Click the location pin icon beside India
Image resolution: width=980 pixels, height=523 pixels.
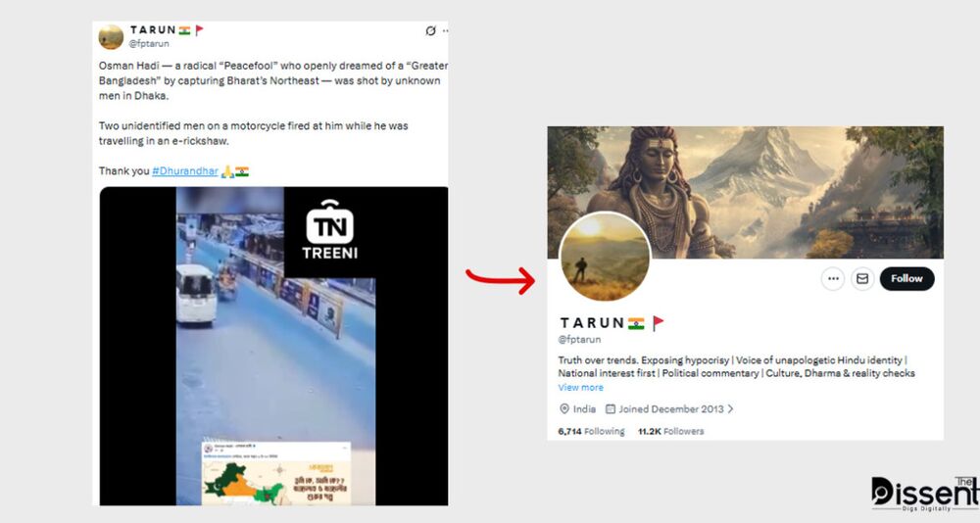point(564,409)
